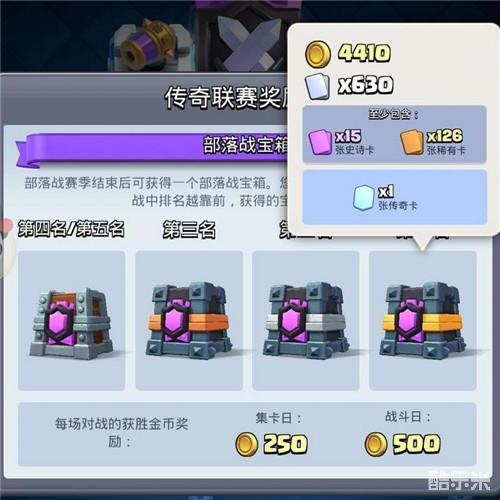Tap the 传奇联赛奖励 title header
500x500 pixels.
click(x=227, y=98)
